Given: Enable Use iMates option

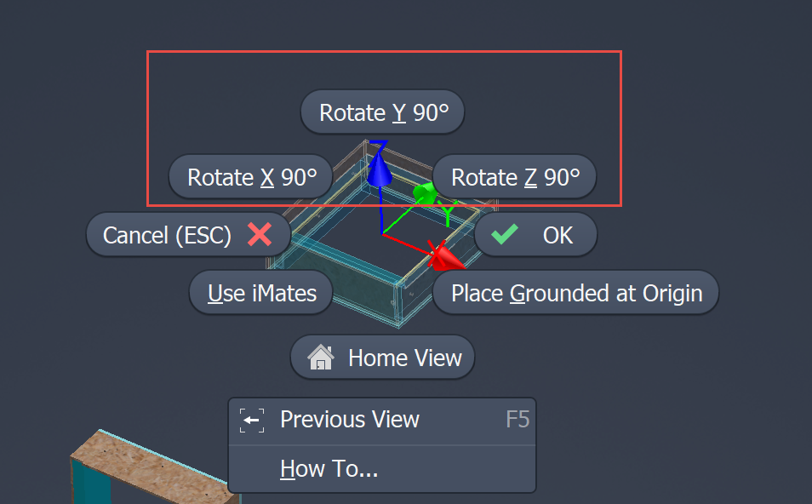Looking at the screenshot, I should (262, 293).
